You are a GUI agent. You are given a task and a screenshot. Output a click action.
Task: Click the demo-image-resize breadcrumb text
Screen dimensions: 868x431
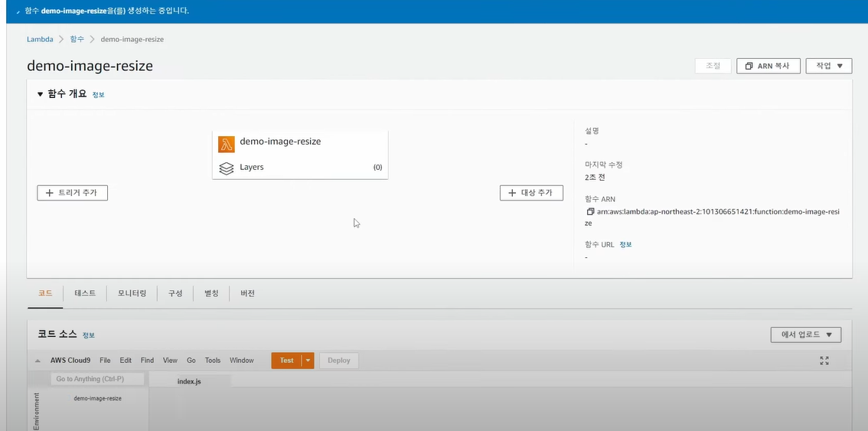(x=132, y=39)
